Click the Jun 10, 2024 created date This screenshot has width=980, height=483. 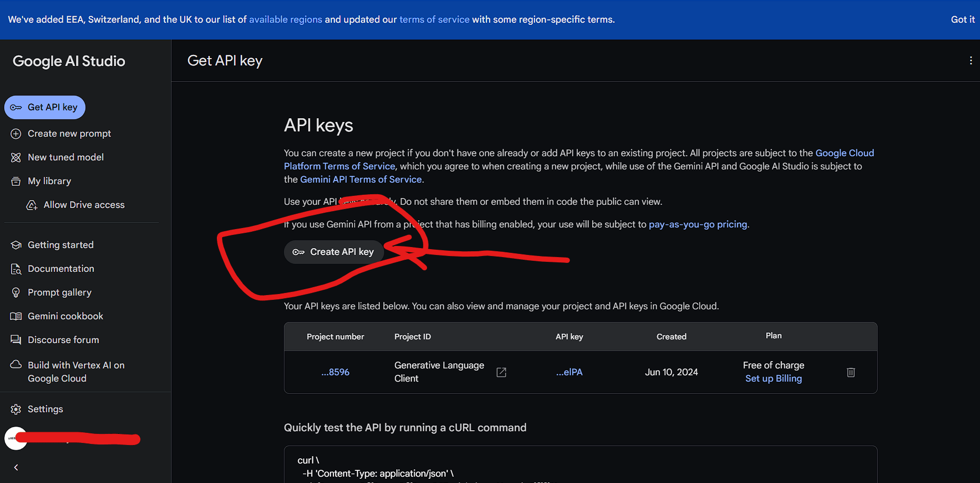671,372
